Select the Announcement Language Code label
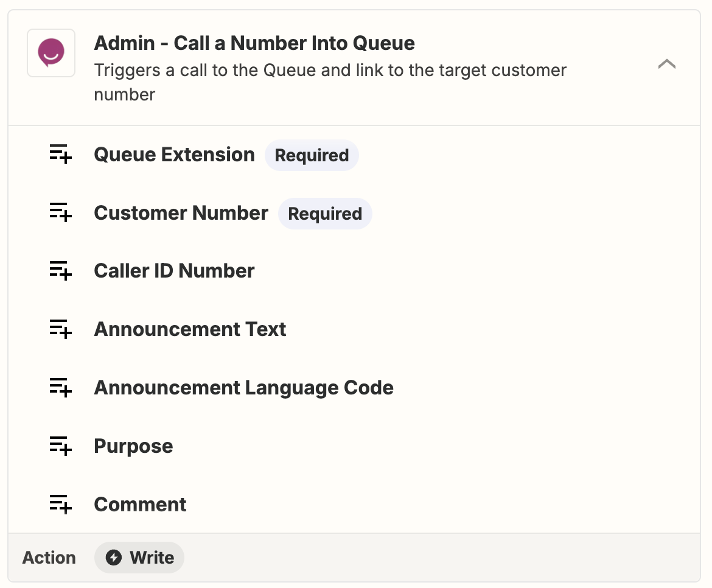Viewport: 712px width, 588px height. (244, 388)
